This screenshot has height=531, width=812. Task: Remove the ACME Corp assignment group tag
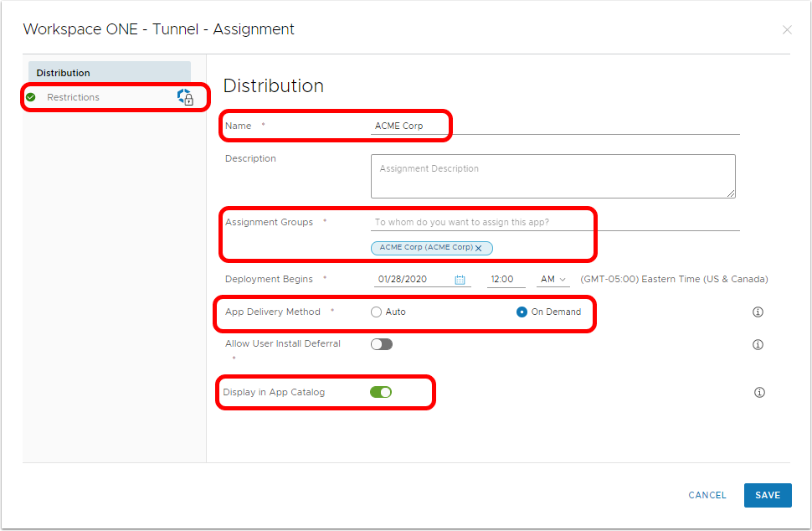click(479, 249)
